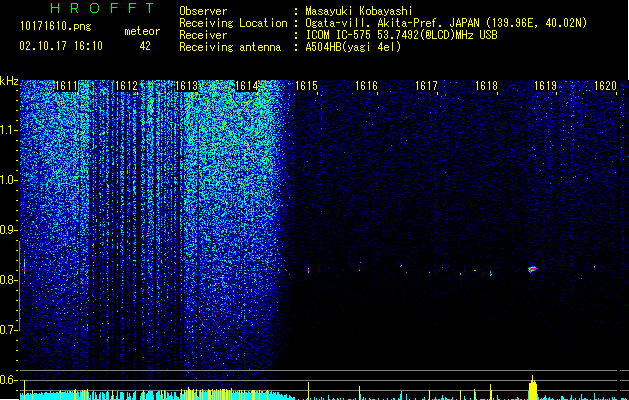The height and width of the screenshot is (400, 629).
Task: Click the 1615 time marker
Action: pos(306,86)
